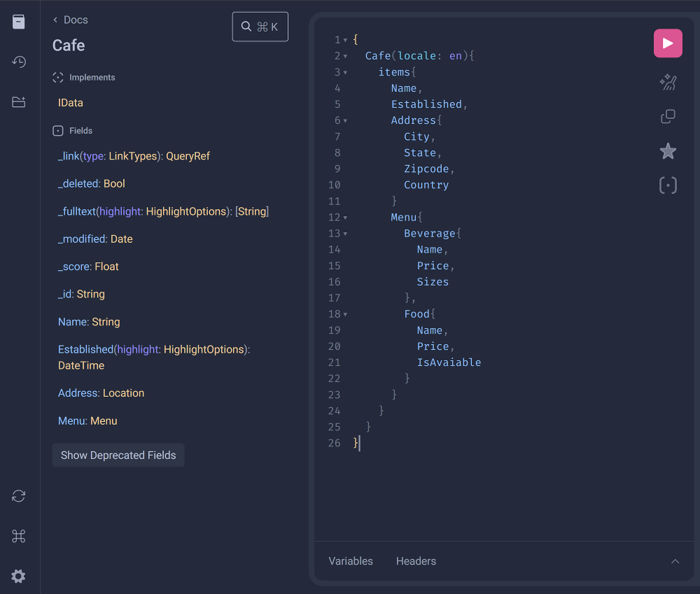This screenshot has width=700, height=594.
Task: Click the bracket merge query icon
Action: pyautogui.click(x=668, y=185)
